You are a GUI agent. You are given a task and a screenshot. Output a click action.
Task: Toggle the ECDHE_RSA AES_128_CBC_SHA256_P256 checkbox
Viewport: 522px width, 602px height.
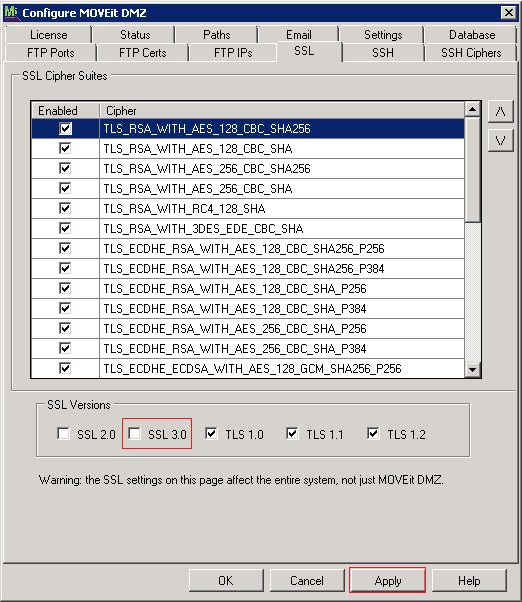click(x=65, y=248)
